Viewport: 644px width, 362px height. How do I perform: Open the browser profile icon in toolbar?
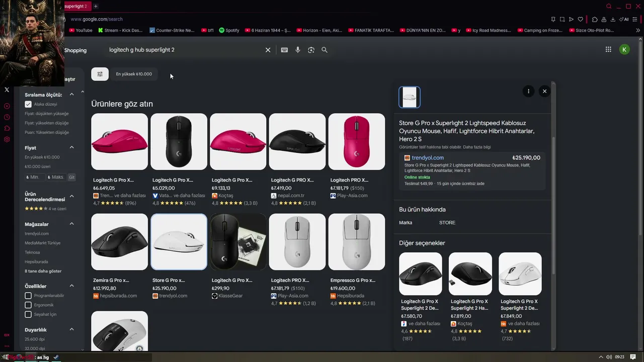click(x=604, y=19)
